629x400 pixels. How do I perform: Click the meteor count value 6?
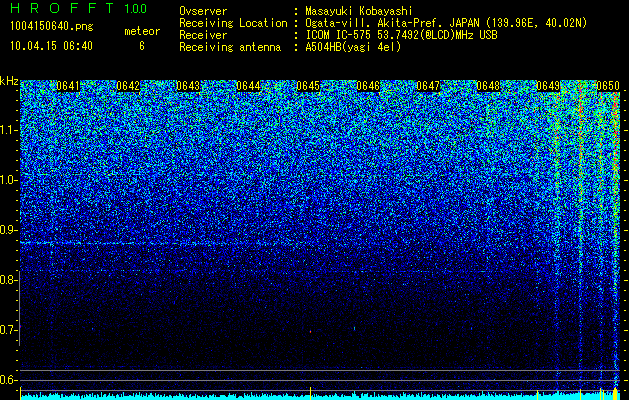coord(142,46)
